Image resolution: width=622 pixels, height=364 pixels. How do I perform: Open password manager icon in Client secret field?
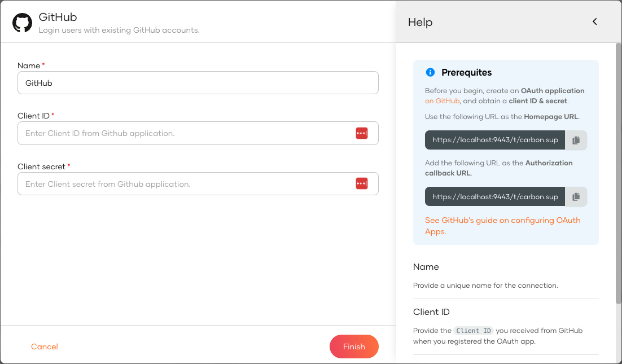[362, 183]
